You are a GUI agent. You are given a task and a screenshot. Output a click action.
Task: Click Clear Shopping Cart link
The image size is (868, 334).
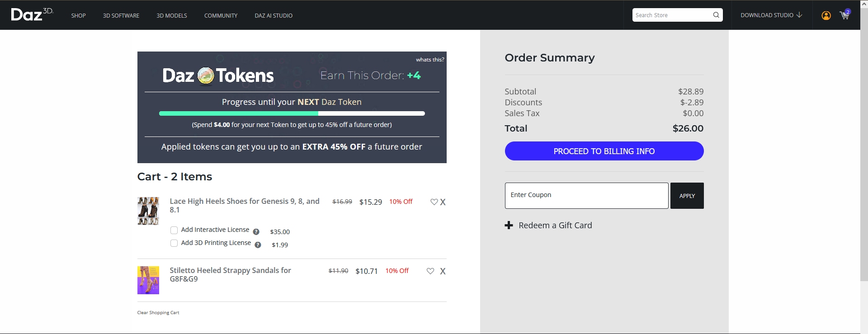point(158,313)
